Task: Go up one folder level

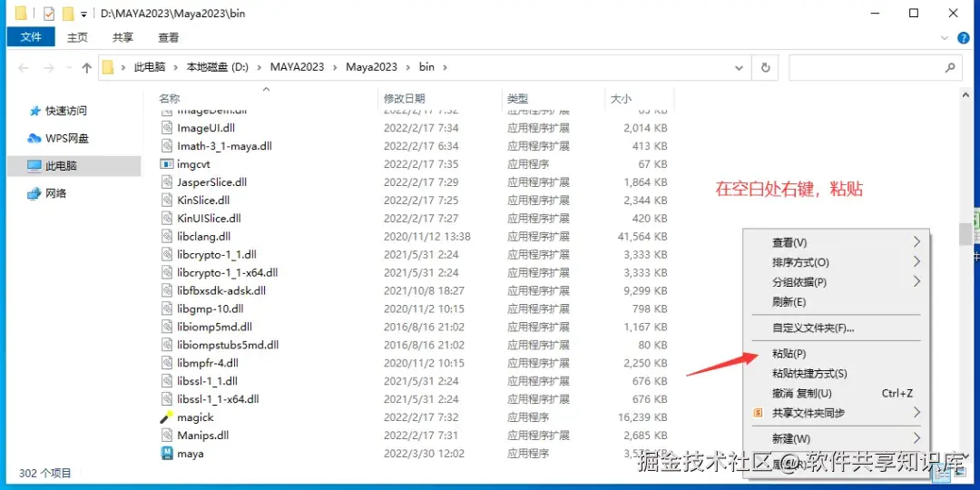Action: click(87, 67)
